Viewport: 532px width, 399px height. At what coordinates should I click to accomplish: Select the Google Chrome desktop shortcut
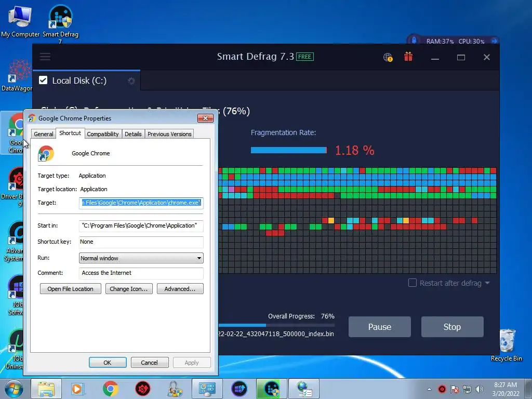click(x=14, y=133)
